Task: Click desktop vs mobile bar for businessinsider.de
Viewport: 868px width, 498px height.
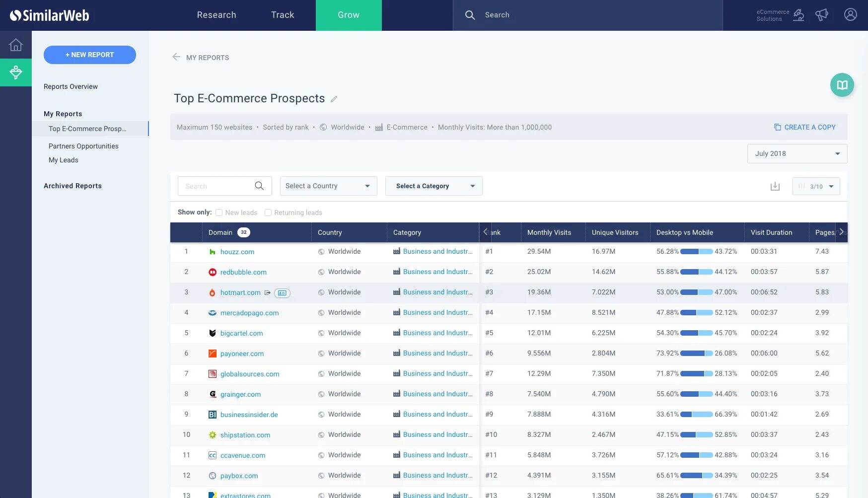Action: [x=697, y=415]
